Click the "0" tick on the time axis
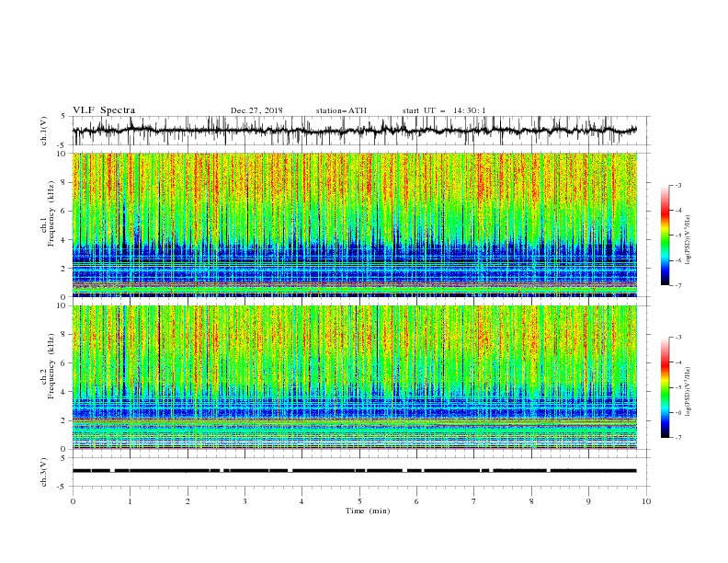 (x=73, y=501)
